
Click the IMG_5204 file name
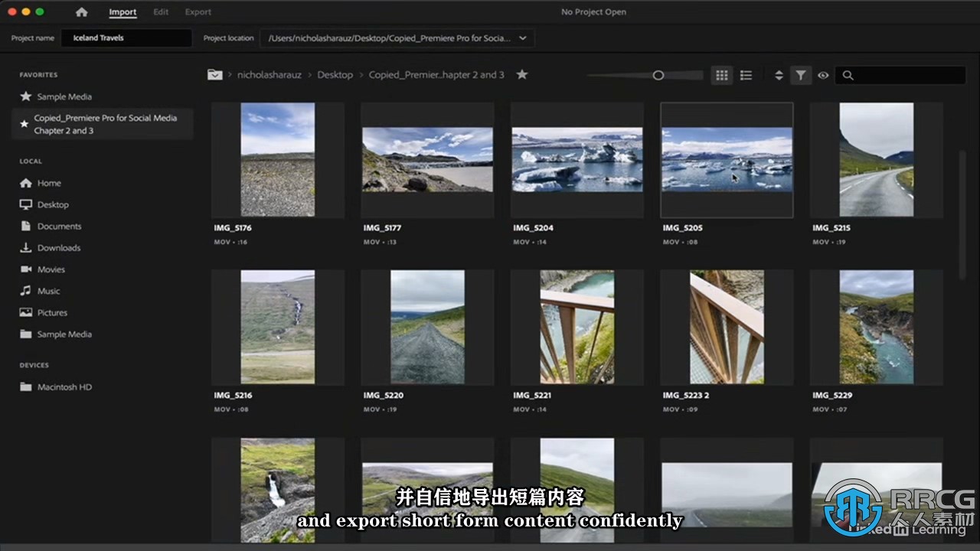533,228
